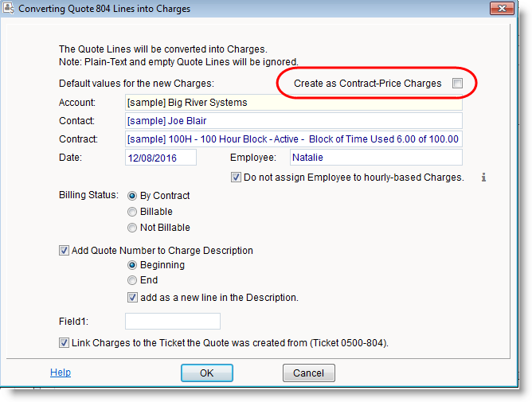Click the Account field Big River Systems
532x402 pixels.
293,103
